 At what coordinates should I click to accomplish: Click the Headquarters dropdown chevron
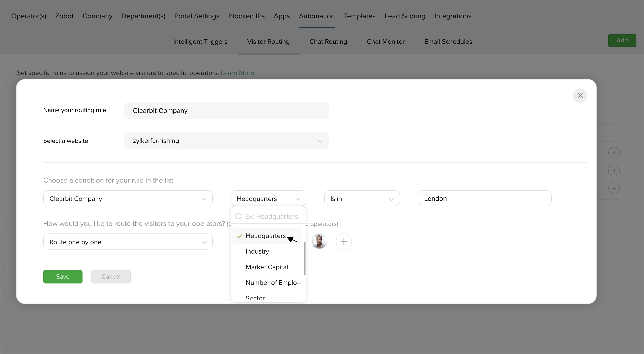(x=297, y=199)
